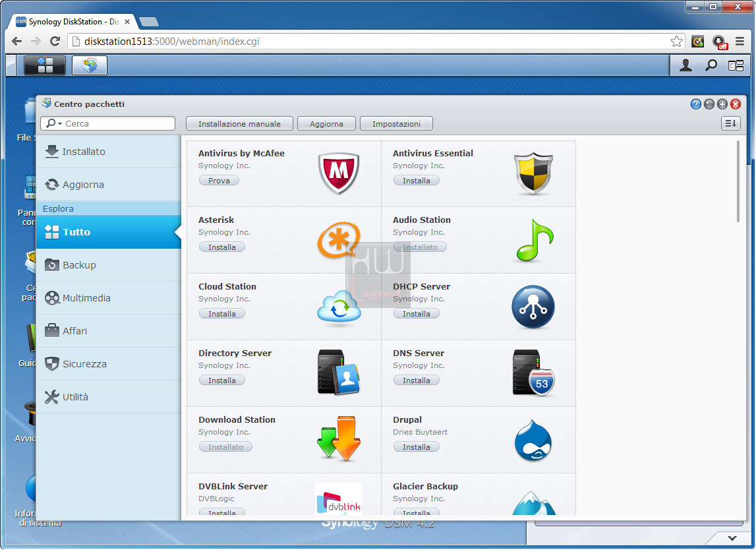Click Installa for DNS Server
The image size is (756, 550).
pyautogui.click(x=416, y=380)
